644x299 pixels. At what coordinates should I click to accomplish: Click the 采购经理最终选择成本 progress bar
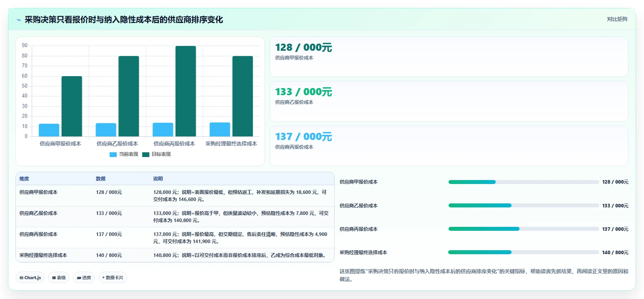(x=523, y=252)
